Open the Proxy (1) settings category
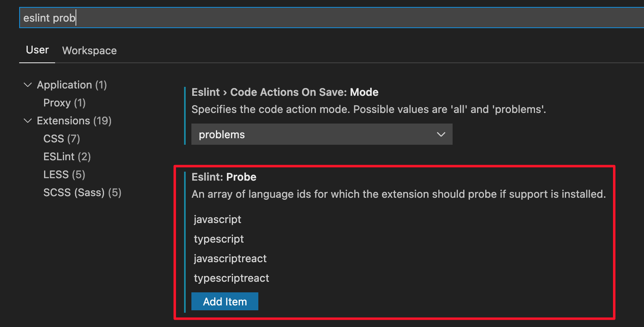The height and width of the screenshot is (327, 644). (x=64, y=103)
